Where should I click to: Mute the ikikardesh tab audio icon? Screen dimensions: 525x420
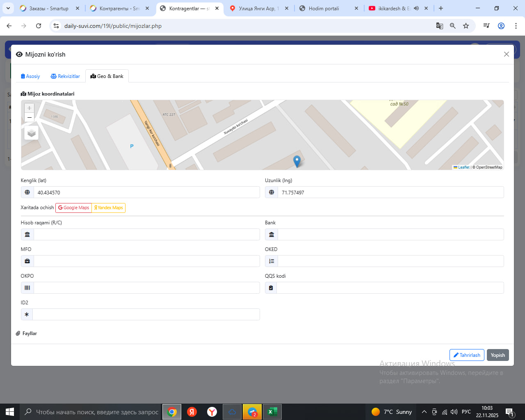[416, 8]
